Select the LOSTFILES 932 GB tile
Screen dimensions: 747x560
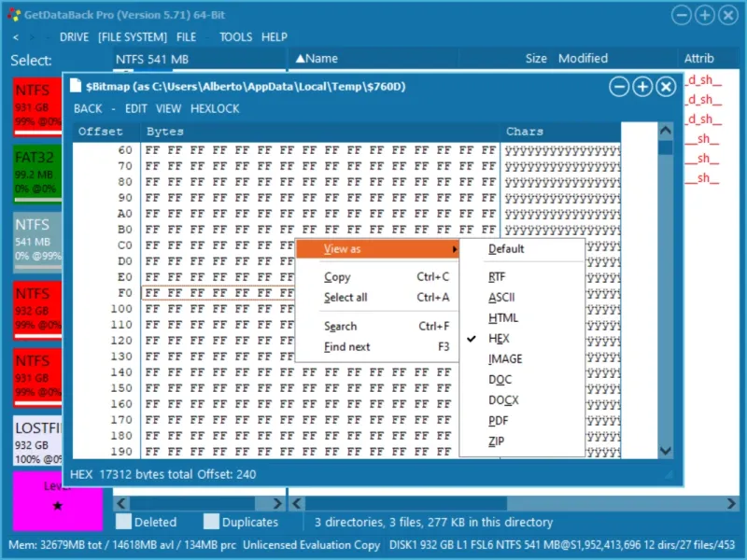click(37, 441)
